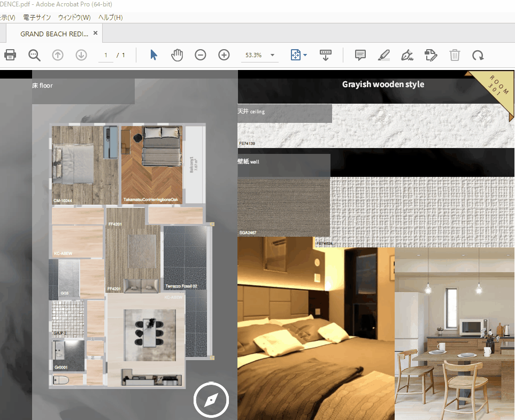Go to next page with down arrow
515x420 pixels.
(81, 55)
